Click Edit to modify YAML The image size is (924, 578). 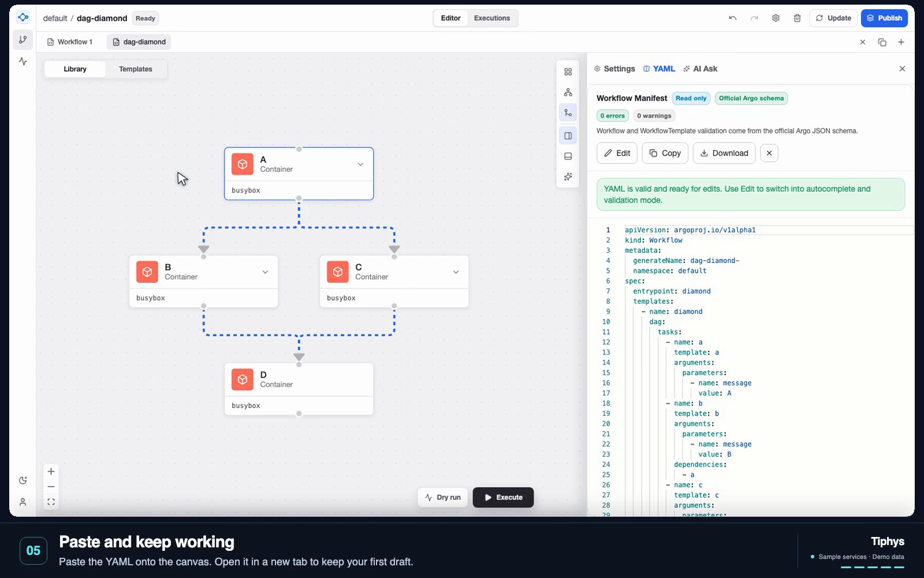pyautogui.click(x=617, y=153)
